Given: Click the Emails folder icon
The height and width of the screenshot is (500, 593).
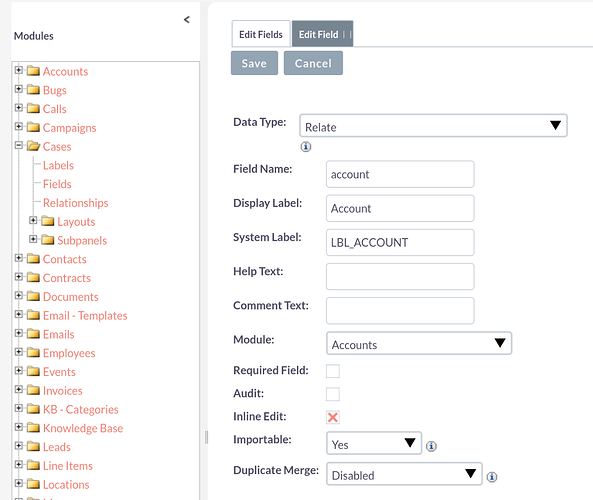Looking at the screenshot, I should click(x=33, y=334).
